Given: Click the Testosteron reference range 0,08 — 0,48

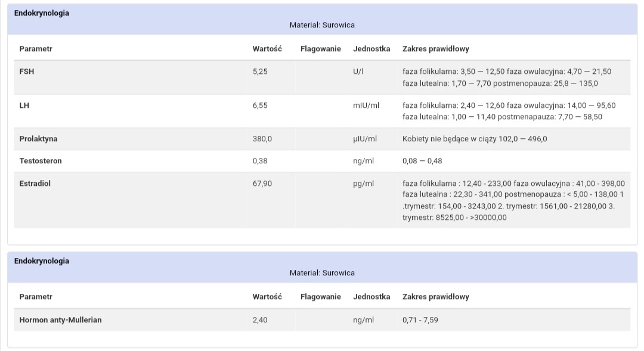Looking at the screenshot, I should click(422, 161).
